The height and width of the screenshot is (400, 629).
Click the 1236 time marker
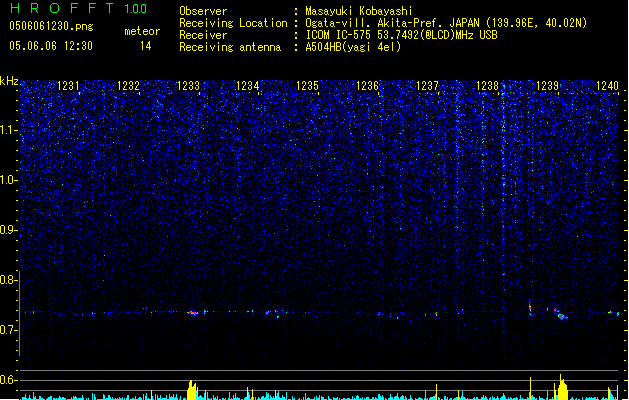tap(368, 86)
